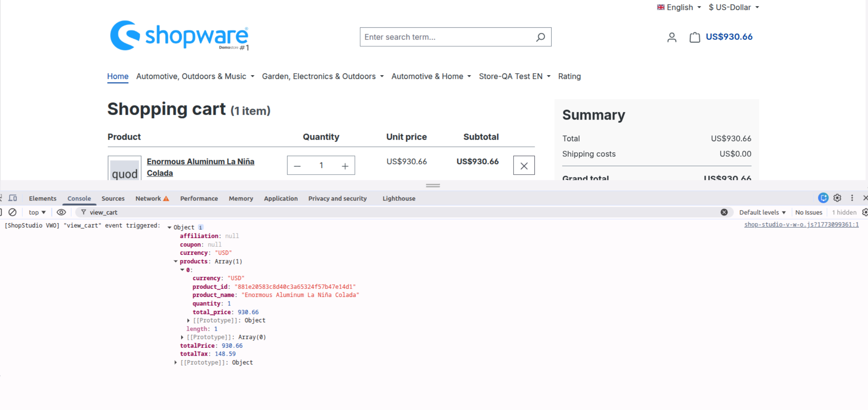
Task: Click the clear console icon
Action: [13, 212]
